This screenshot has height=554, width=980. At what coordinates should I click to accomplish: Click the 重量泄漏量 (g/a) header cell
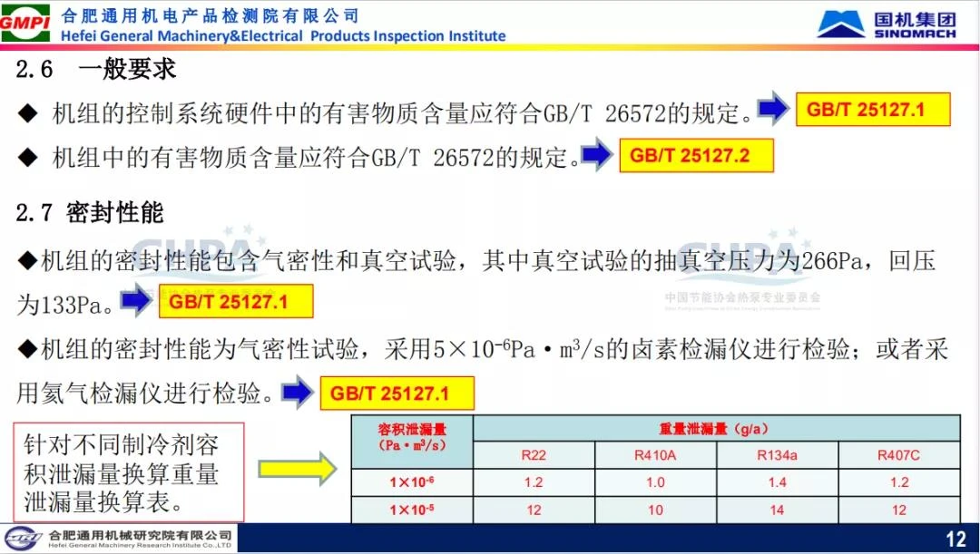[x=716, y=429]
